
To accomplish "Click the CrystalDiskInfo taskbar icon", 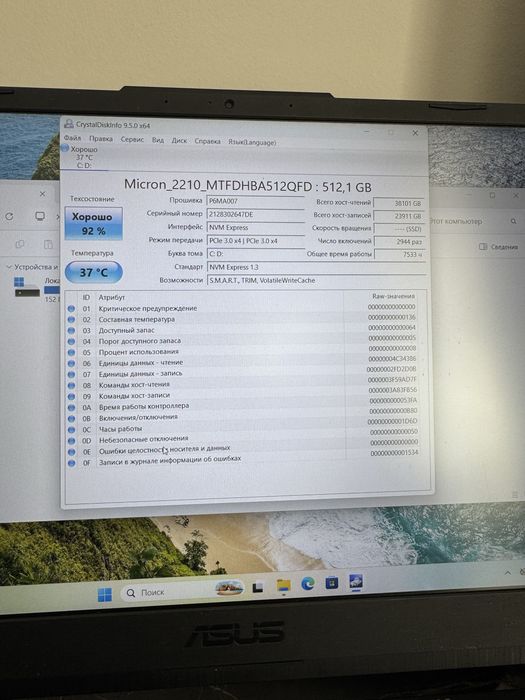I will 356,582.
